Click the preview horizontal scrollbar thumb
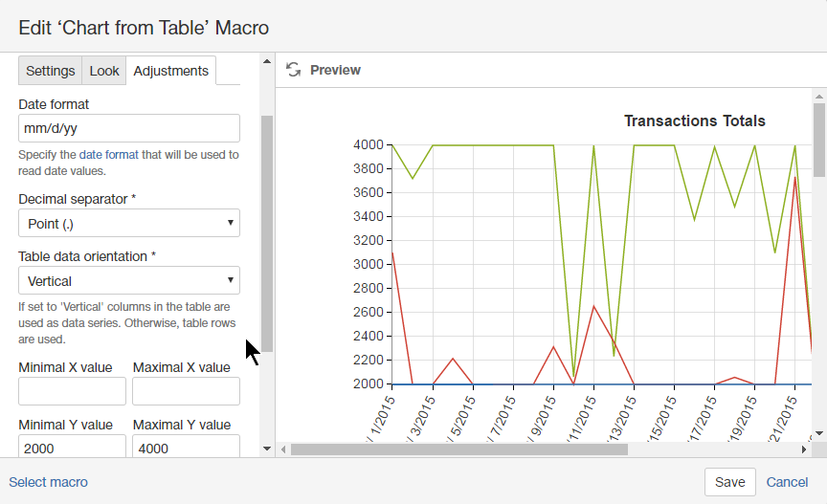Viewport: 827px width, 504px height. pos(459,449)
